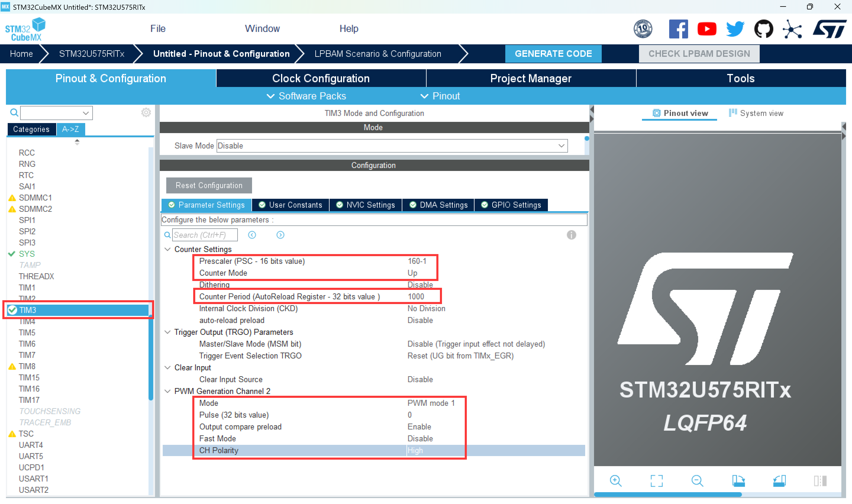Click CHECK LPBAM DESIGN button
The image size is (852, 504).
pyautogui.click(x=699, y=54)
